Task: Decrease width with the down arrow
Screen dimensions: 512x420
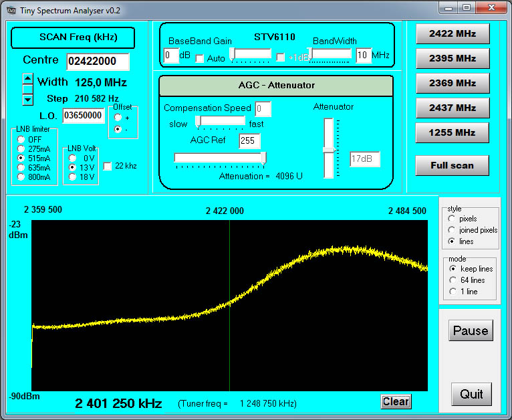Action: tap(27, 100)
